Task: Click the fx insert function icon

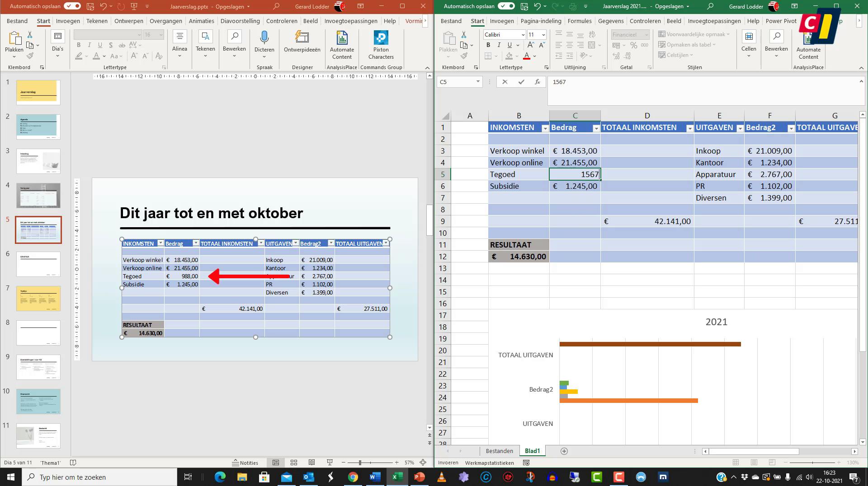Action: click(538, 82)
